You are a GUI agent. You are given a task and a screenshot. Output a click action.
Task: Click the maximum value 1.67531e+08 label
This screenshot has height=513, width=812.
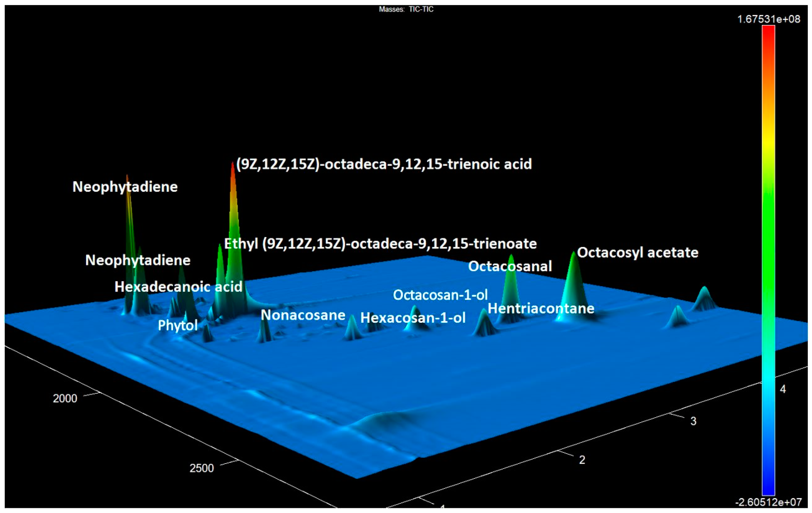tap(769, 19)
